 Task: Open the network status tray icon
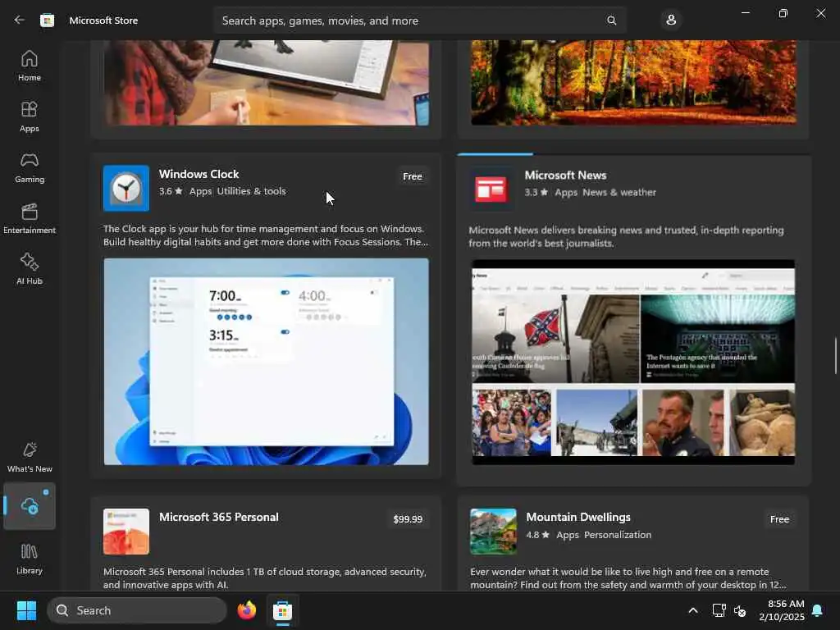click(x=719, y=610)
